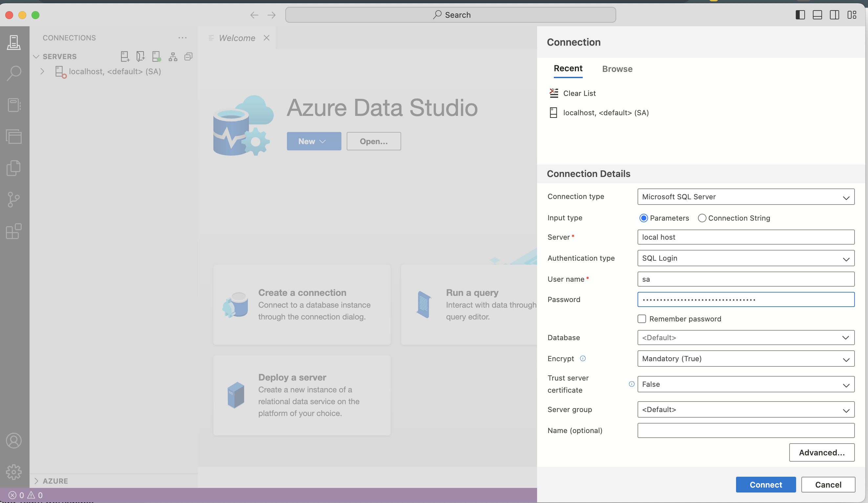Toggle the bottom panel layout icon

tap(817, 15)
